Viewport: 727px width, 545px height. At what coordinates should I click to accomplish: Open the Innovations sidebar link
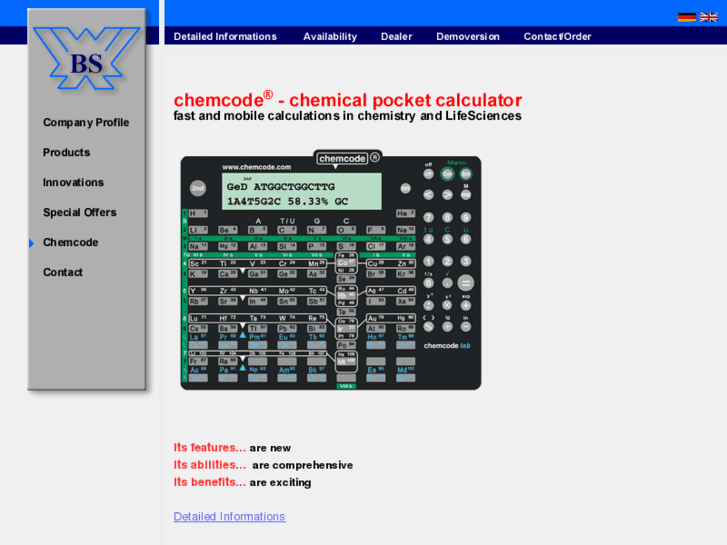[73, 182]
